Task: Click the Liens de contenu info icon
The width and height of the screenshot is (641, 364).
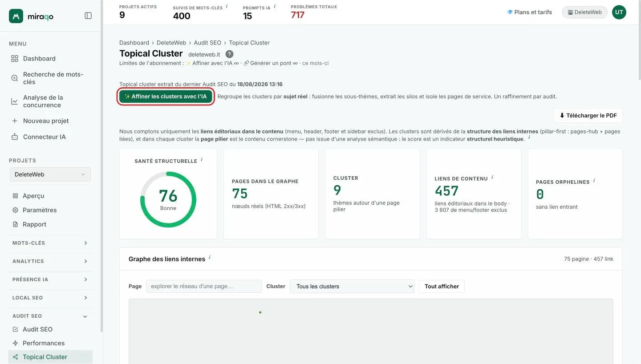Action: pyautogui.click(x=492, y=177)
